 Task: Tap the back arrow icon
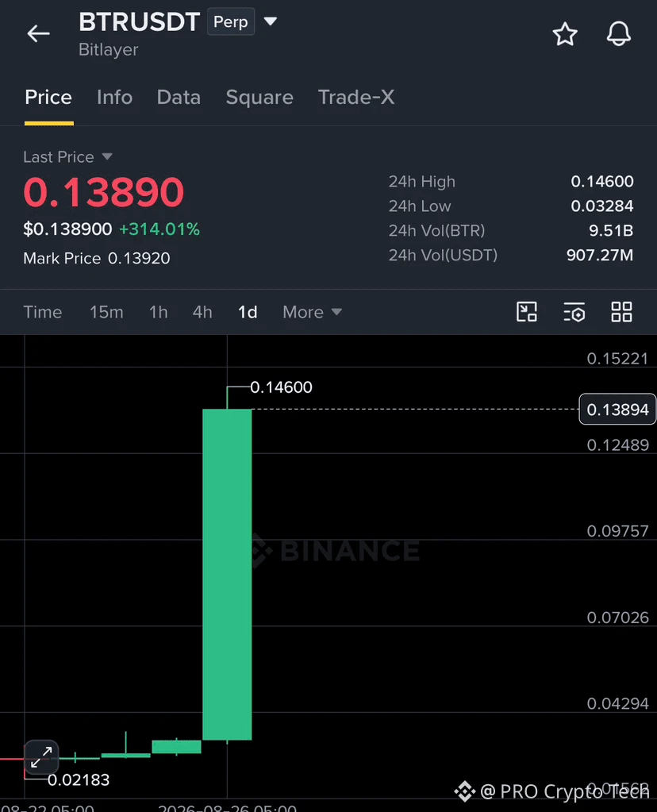tap(38, 34)
